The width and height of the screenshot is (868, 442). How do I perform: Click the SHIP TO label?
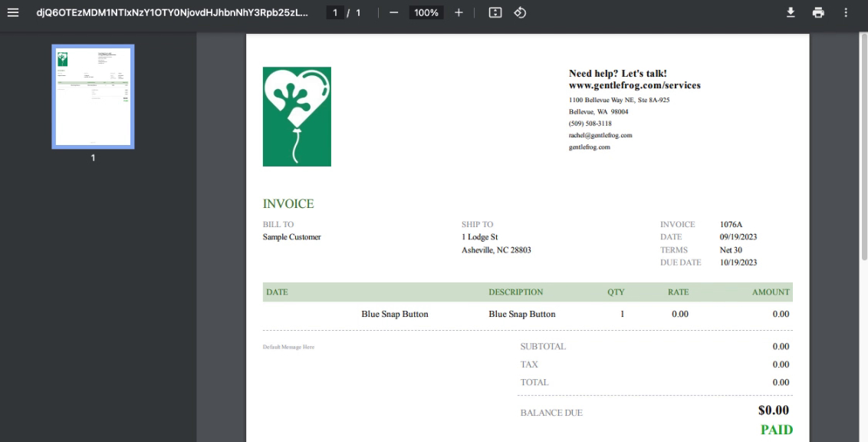pyautogui.click(x=477, y=224)
